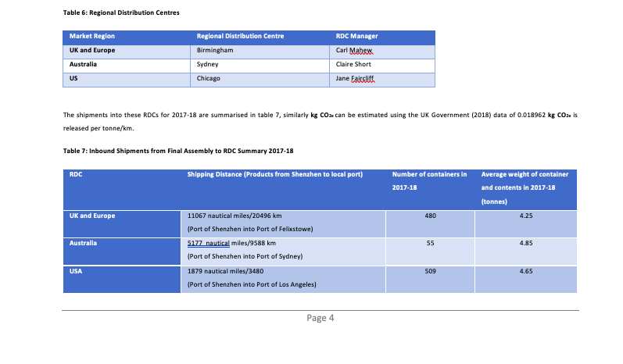Viewport: 623px width, 364px height.
Task: Select the '55' containers value
Action: click(430, 244)
